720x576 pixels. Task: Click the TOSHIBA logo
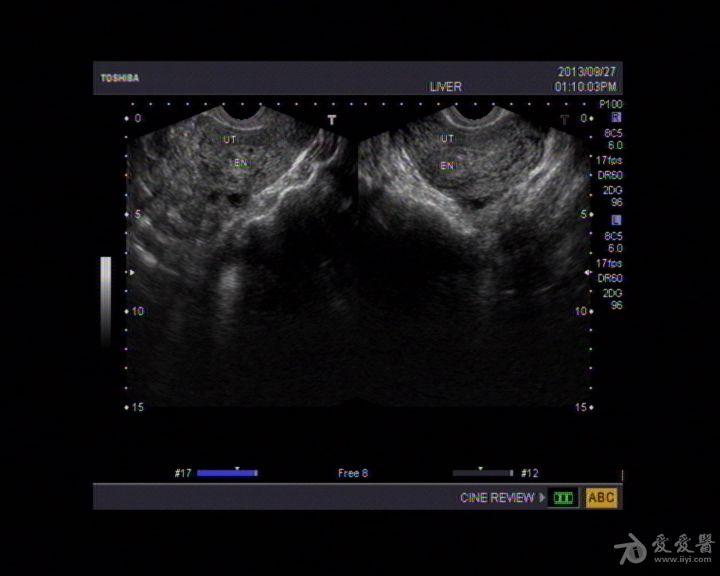click(120, 78)
